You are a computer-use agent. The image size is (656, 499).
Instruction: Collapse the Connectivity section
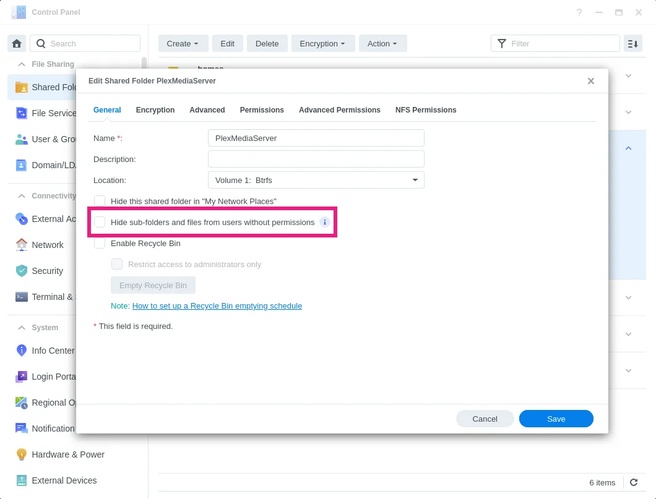(21, 196)
